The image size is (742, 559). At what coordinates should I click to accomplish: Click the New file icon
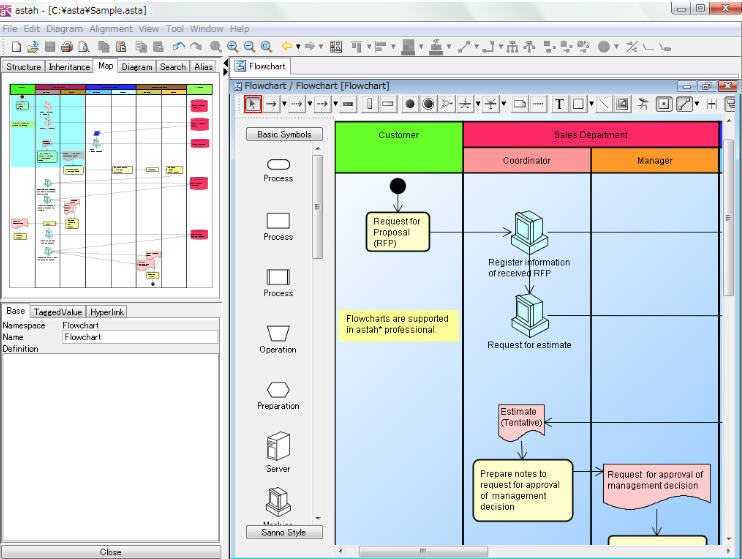[17, 47]
